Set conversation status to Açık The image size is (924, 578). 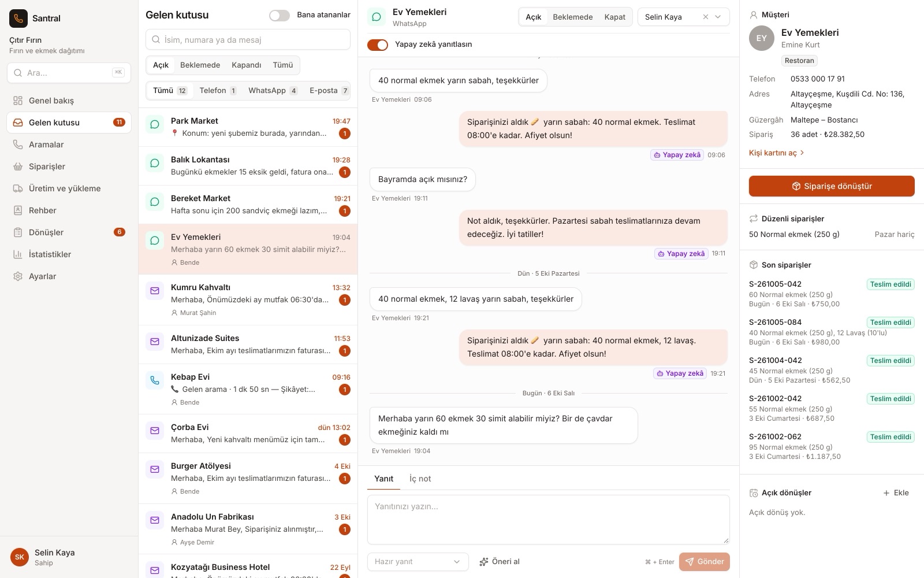pos(534,17)
